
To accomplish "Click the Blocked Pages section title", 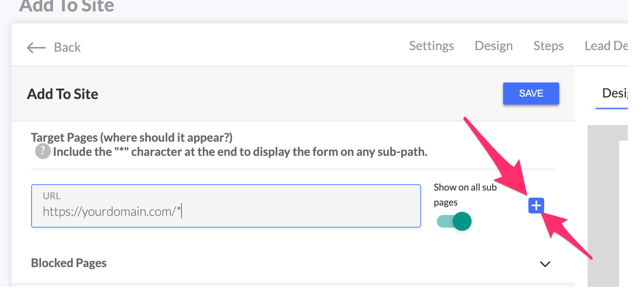I will coord(69,263).
